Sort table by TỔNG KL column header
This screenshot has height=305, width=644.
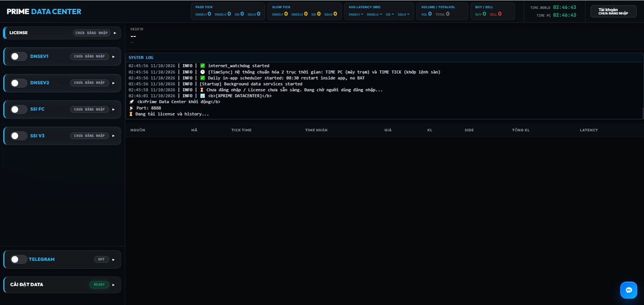521,130
